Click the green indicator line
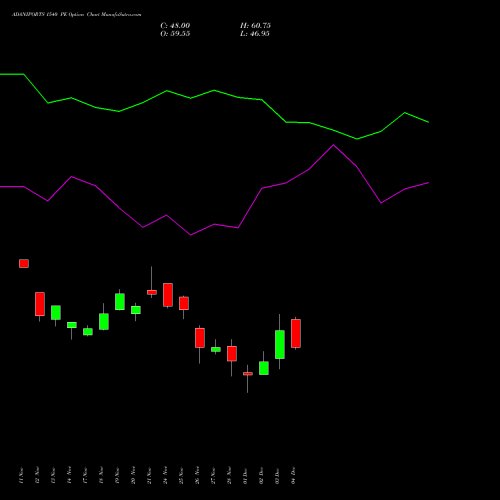The image size is (500, 500). point(214,91)
